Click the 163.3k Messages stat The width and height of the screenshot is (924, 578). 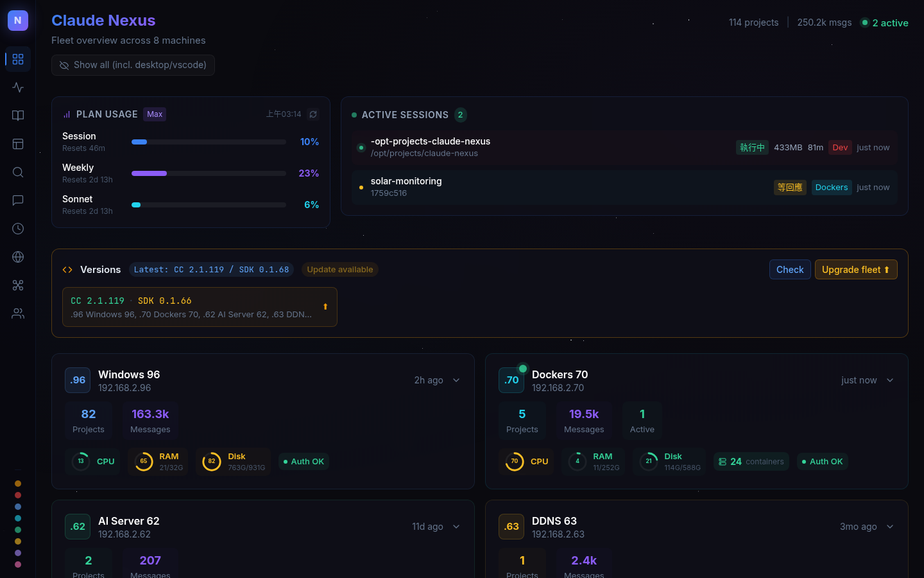pos(150,421)
